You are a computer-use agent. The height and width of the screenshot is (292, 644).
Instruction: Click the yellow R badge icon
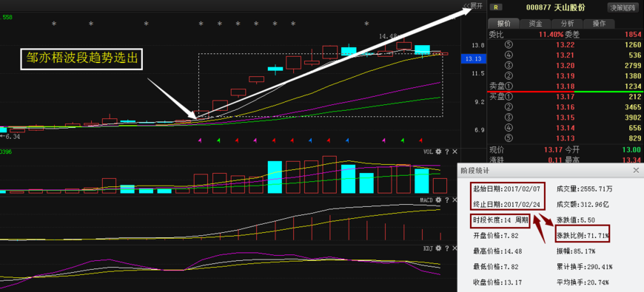(x=497, y=7)
